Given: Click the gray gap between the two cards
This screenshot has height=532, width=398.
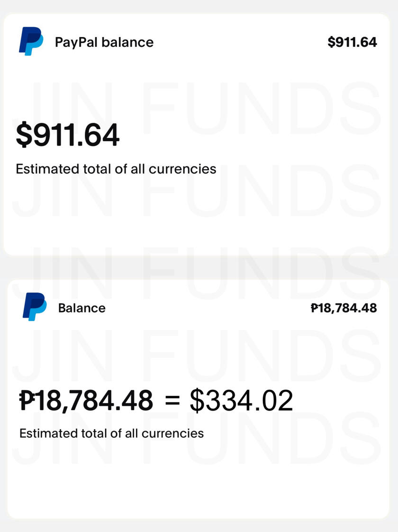Looking at the screenshot, I should 199,268.
